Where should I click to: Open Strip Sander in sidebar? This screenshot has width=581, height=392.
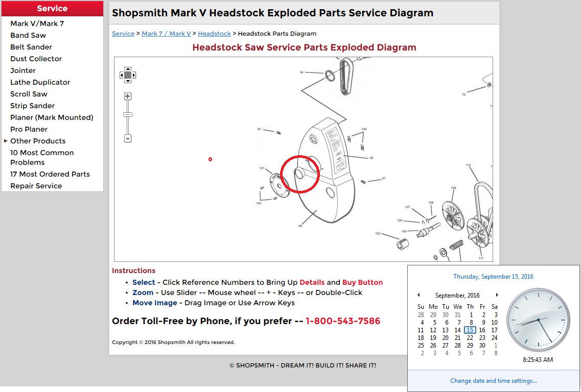click(x=33, y=106)
